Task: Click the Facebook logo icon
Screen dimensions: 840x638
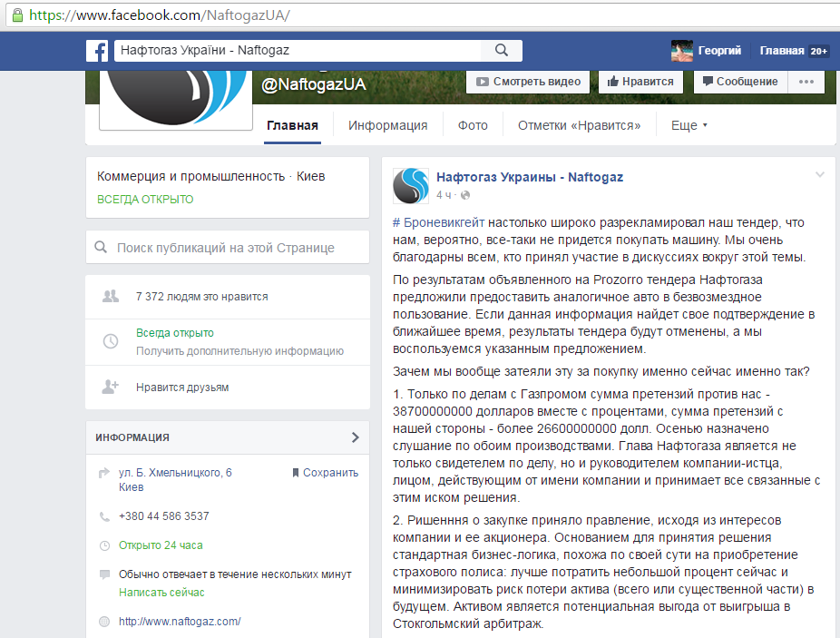Action: click(x=97, y=51)
